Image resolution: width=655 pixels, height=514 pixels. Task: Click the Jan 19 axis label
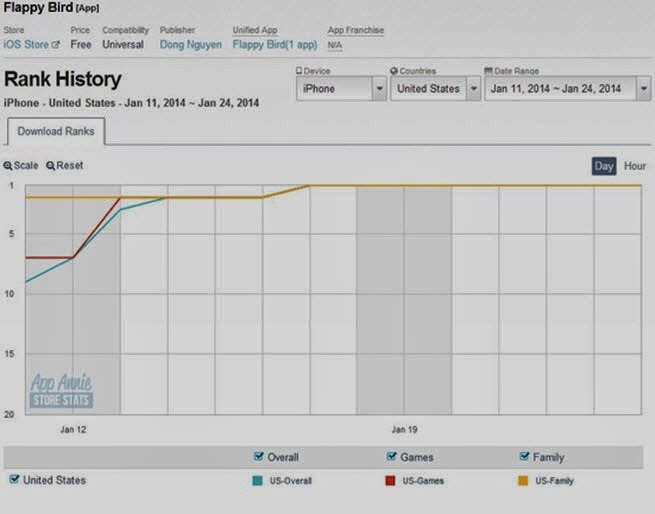pos(404,430)
